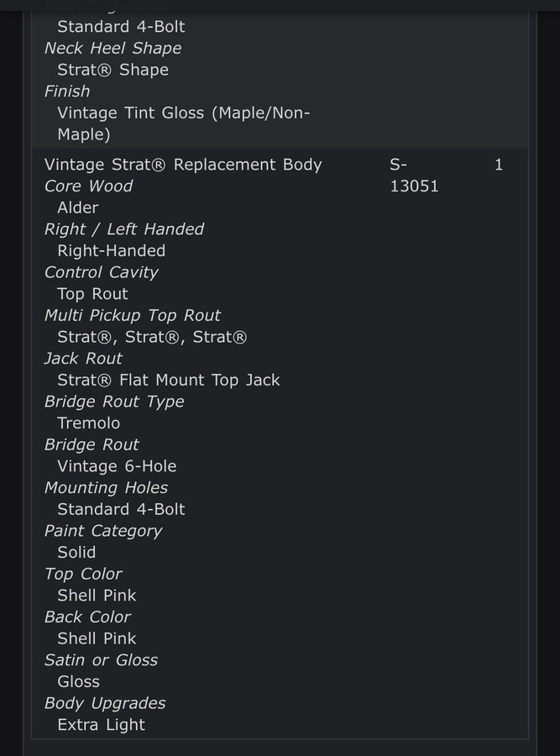
Task: Click the Extra Light body upgrade value
Action: [x=101, y=724]
